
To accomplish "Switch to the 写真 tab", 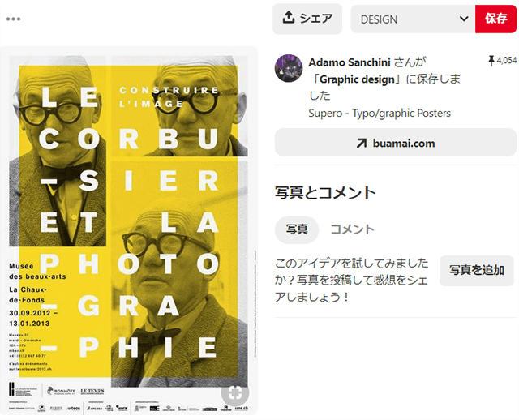I will point(297,229).
